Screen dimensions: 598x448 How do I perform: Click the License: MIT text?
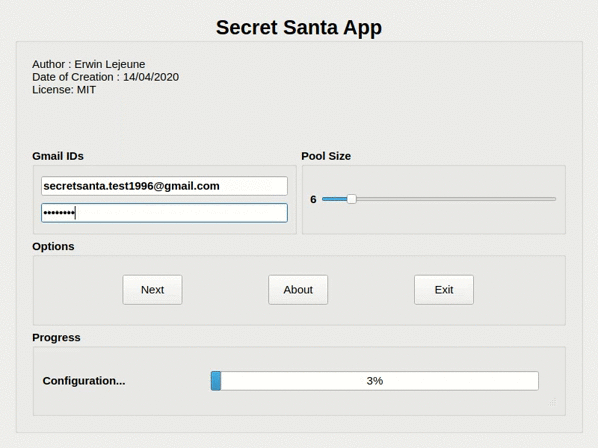point(64,90)
